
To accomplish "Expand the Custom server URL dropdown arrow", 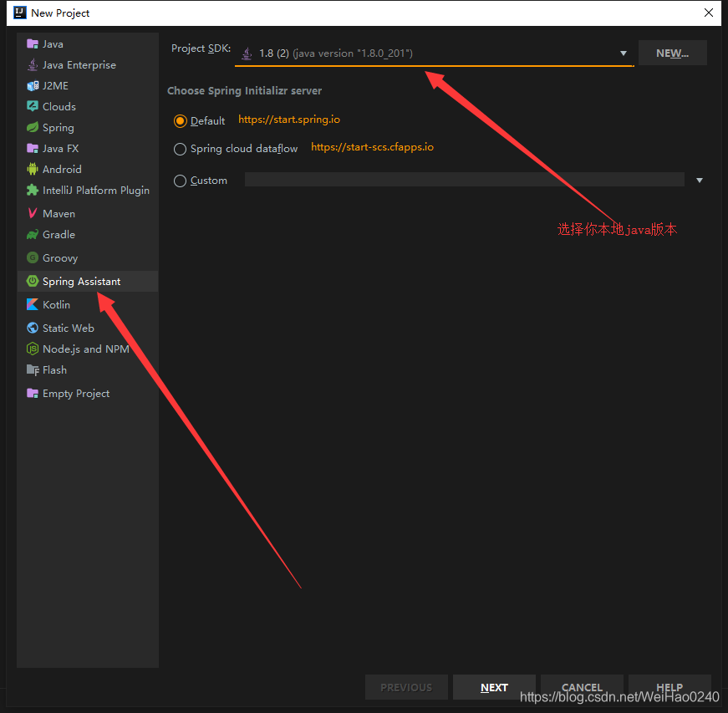I will [700, 180].
